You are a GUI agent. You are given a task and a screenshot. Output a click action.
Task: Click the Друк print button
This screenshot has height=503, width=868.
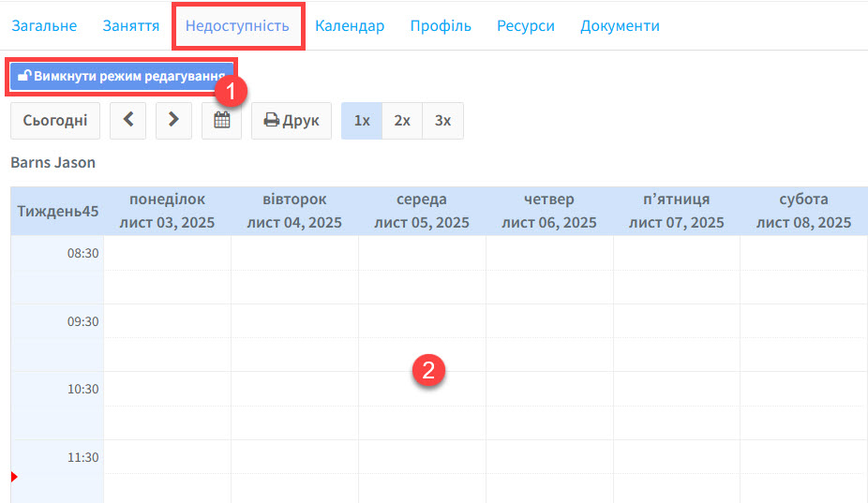291,121
